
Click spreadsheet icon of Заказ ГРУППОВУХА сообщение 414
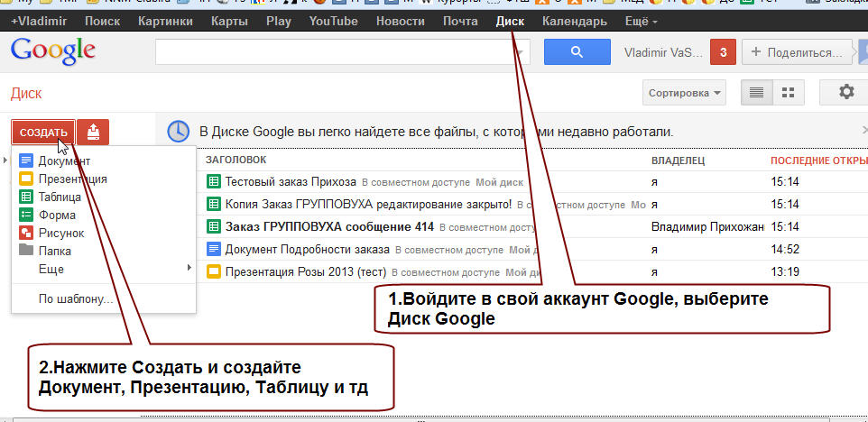tap(213, 226)
